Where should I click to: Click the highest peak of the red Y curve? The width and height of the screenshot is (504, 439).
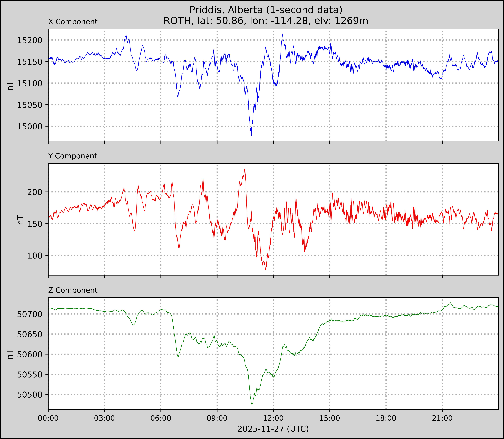tap(245, 169)
